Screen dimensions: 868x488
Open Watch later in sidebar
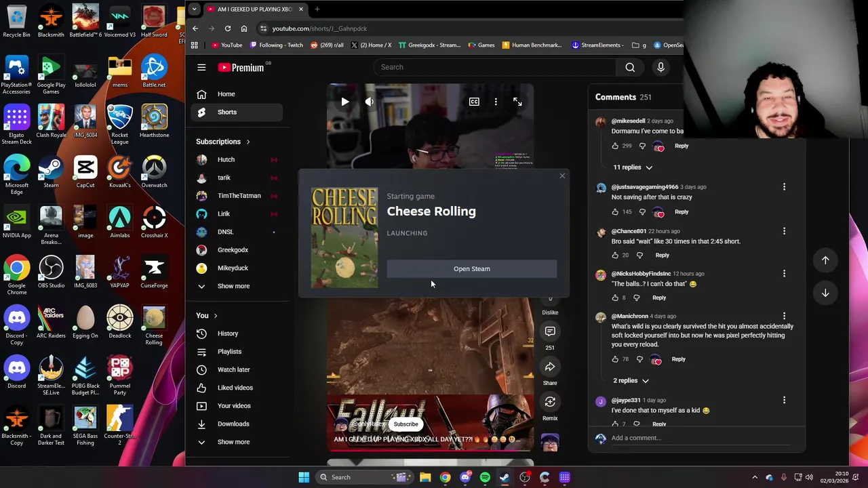click(x=237, y=369)
